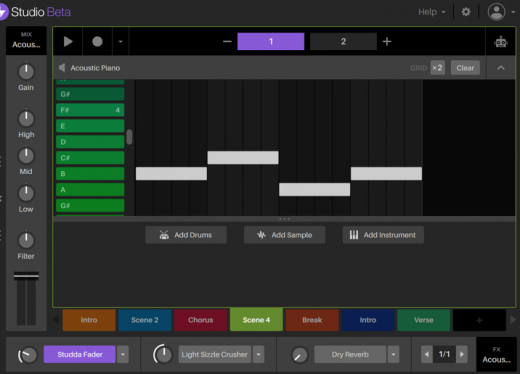Adjust the Dry Reverb knob

point(299,355)
